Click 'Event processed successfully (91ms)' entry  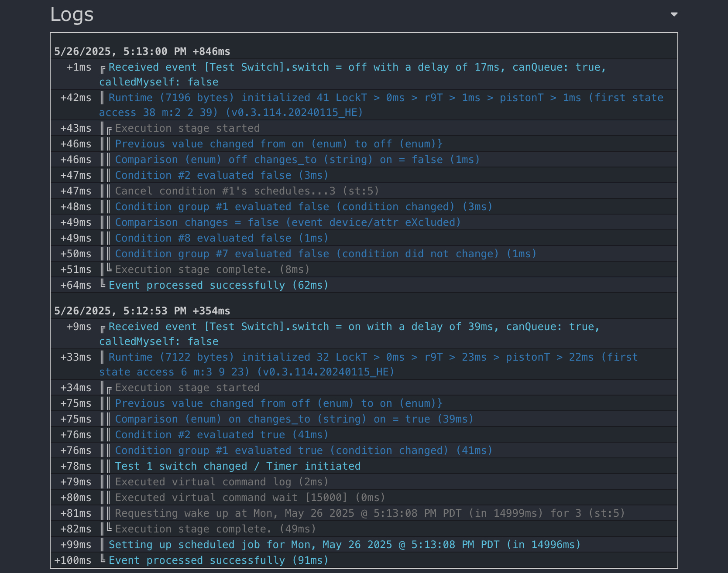(x=218, y=560)
